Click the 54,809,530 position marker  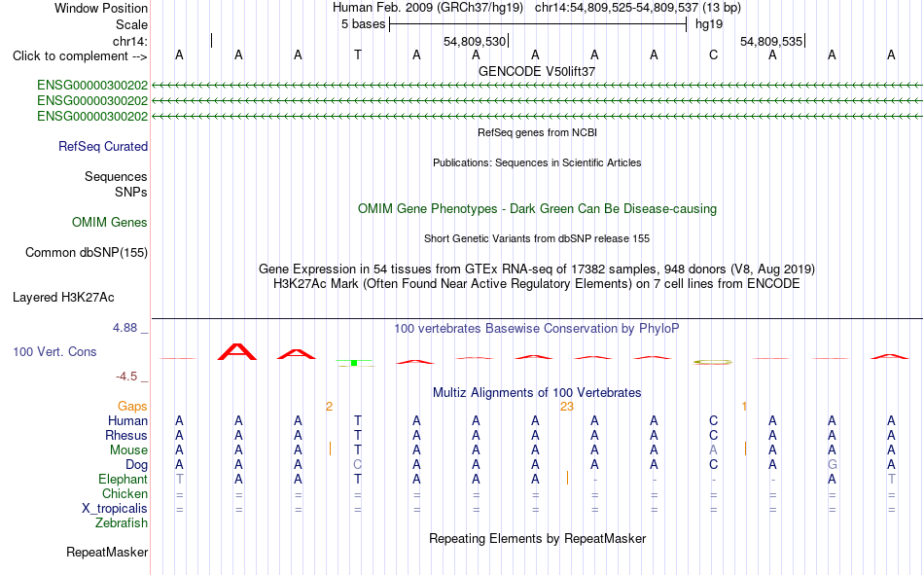coord(475,41)
